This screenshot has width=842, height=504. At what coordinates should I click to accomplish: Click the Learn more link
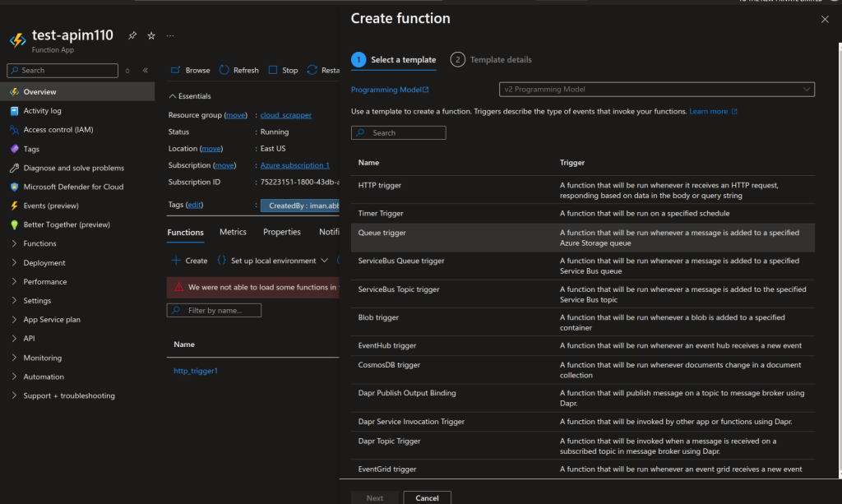click(x=708, y=112)
